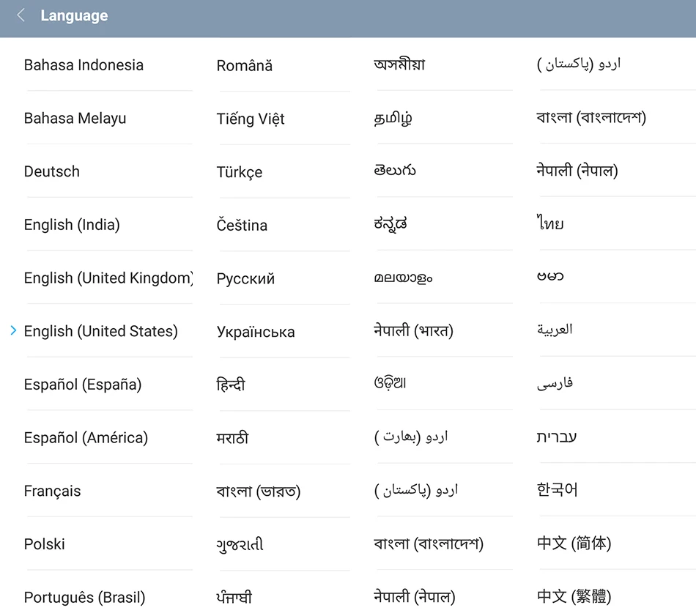Select Tiếng Việt
Screen dimensions: 696x616
tap(251, 119)
